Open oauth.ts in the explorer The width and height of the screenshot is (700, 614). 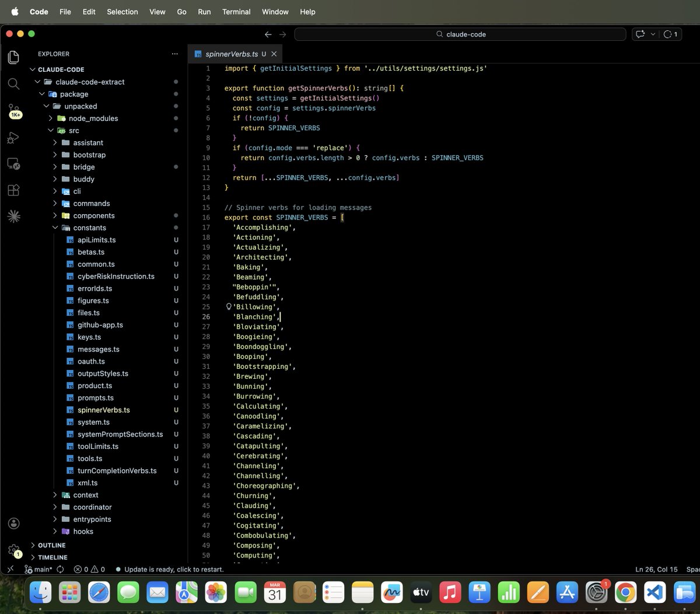pyautogui.click(x=91, y=361)
